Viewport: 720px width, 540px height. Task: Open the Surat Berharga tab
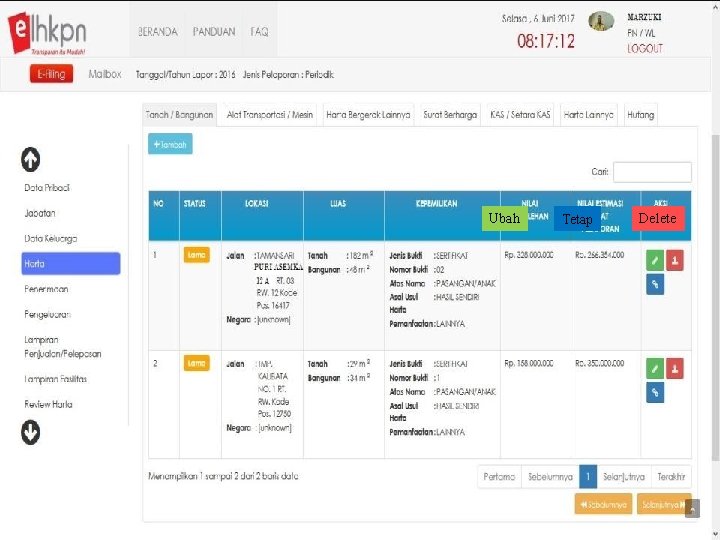[450, 115]
